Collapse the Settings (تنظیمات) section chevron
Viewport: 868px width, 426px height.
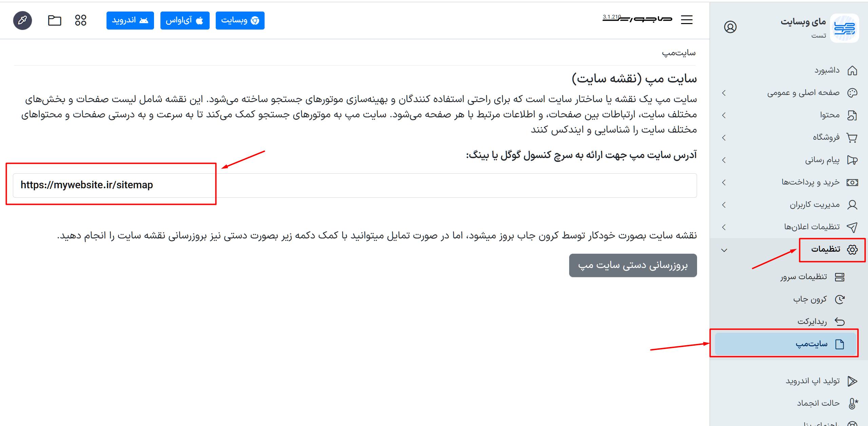pos(724,250)
